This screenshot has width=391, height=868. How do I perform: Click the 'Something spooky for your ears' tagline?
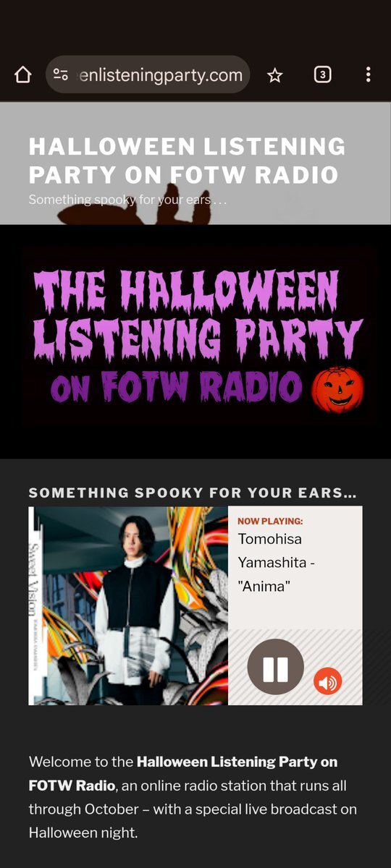pos(127,199)
